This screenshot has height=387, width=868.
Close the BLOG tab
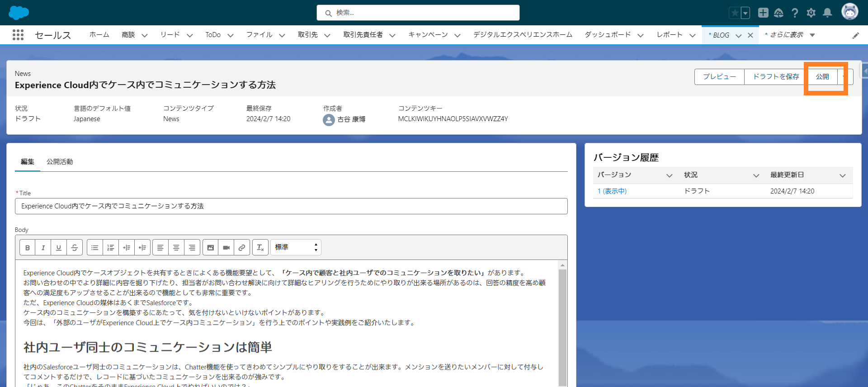[x=750, y=35]
